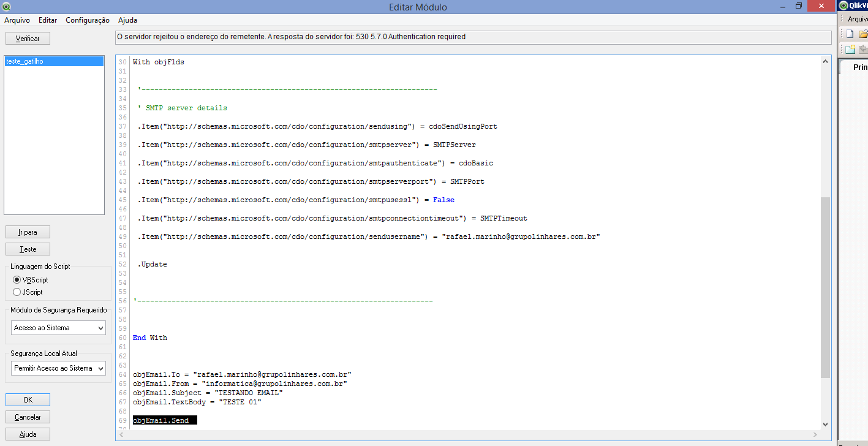The width and height of the screenshot is (868, 446).
Task: Click the smtpserver configuration line
Action: coord(306,145)
